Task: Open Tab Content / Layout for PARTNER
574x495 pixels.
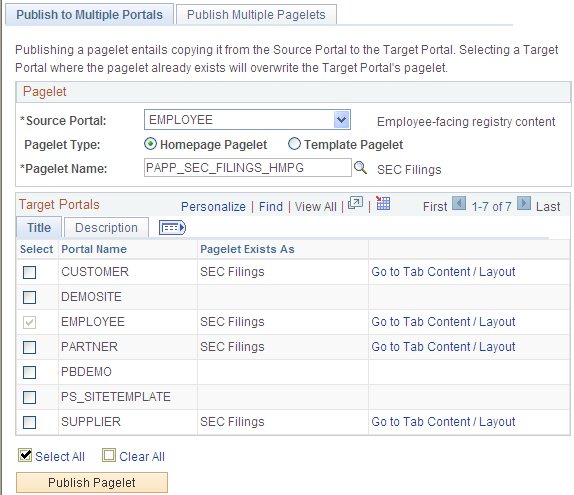Action: click(443, 346)
